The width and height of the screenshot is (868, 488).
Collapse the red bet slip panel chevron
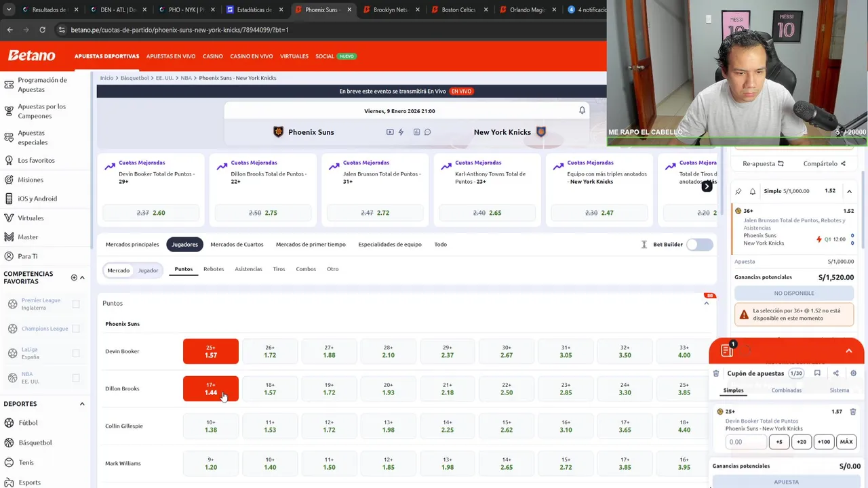(x=848, y=350)
